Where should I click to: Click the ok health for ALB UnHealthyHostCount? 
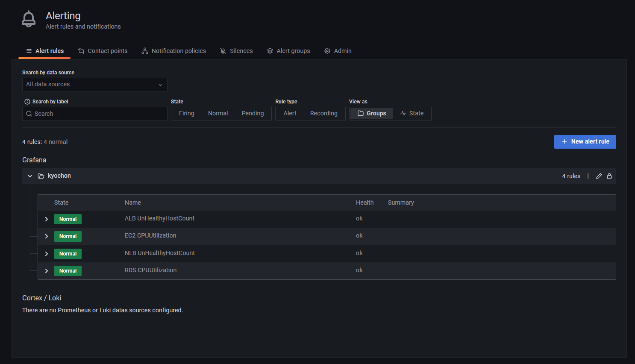point(359,218)
